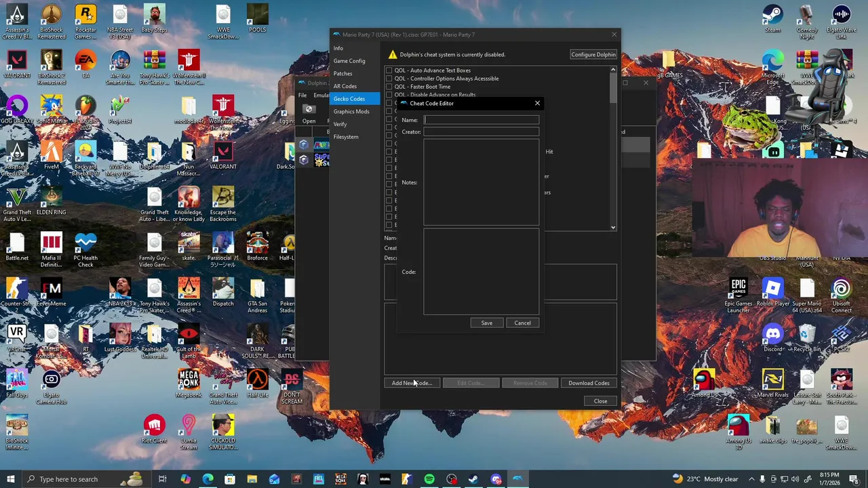Image resolution: width=868 pixels, height=488 pixels.
Task: Click the Windows Start button
Action: pos(11,479)
